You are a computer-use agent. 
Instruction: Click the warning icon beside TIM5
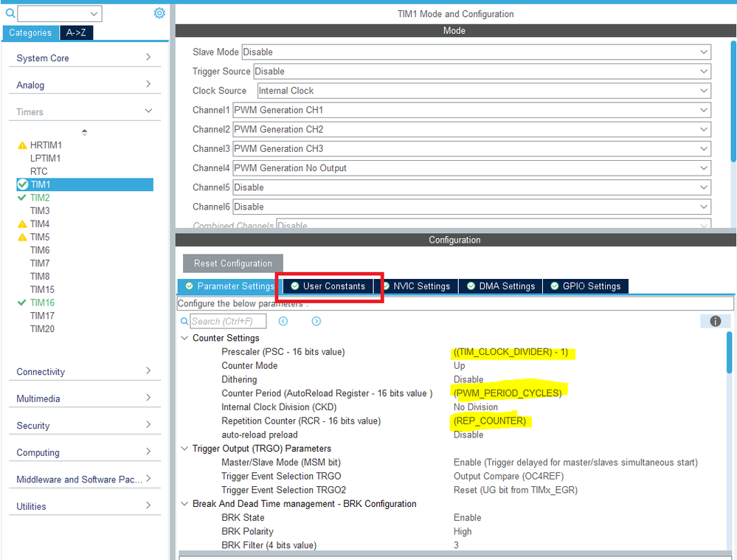(x=22, y=237)
